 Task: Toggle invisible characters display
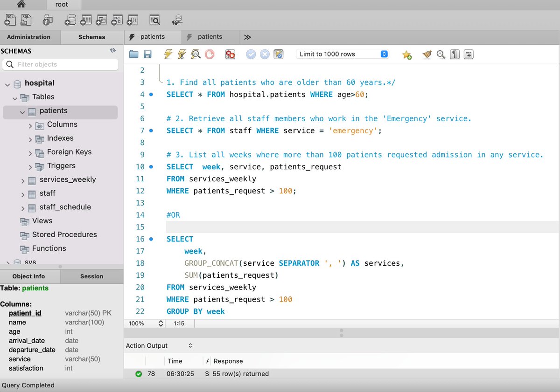(x=455, y=55)
